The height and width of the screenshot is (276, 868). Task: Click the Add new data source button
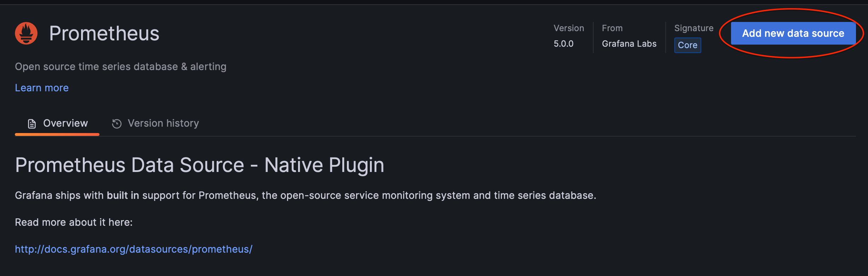793,33
